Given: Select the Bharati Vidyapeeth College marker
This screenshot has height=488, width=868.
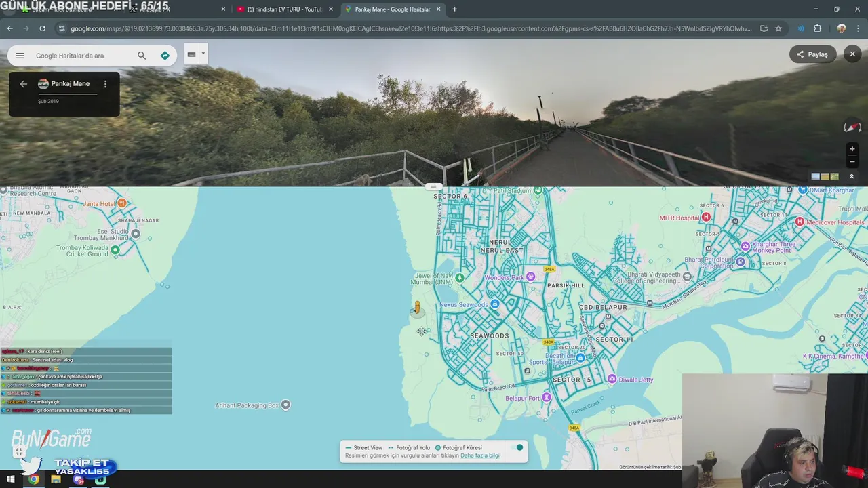Looking at the screenshot, I should click(688, 277).
